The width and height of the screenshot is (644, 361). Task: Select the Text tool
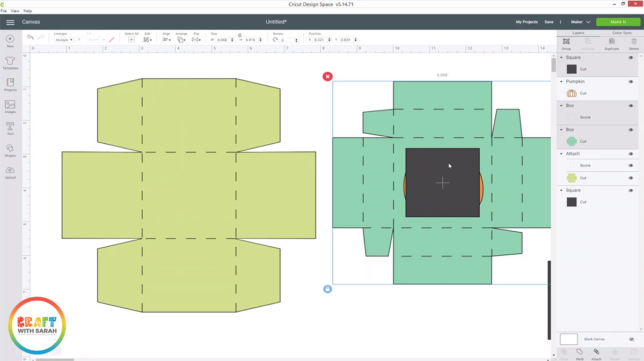(x=10, y=128)
